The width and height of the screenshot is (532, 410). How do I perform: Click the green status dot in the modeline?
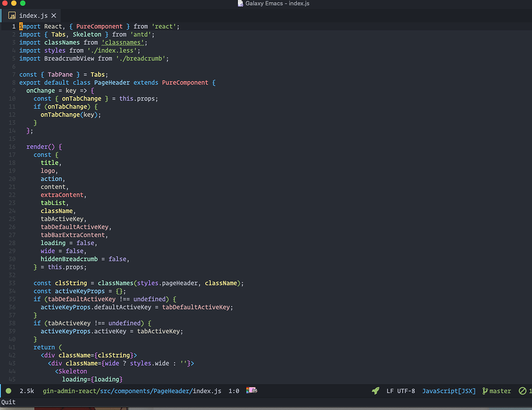(7, 391)
